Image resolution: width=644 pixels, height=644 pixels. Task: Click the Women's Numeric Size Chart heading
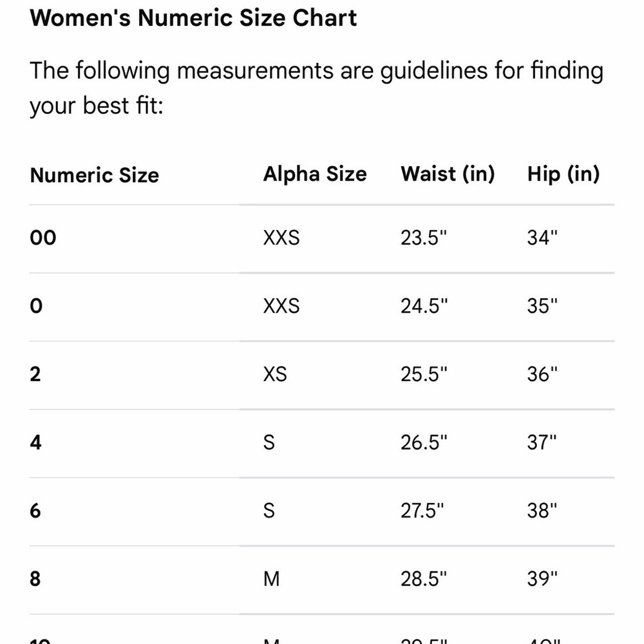tap(193, 18)
